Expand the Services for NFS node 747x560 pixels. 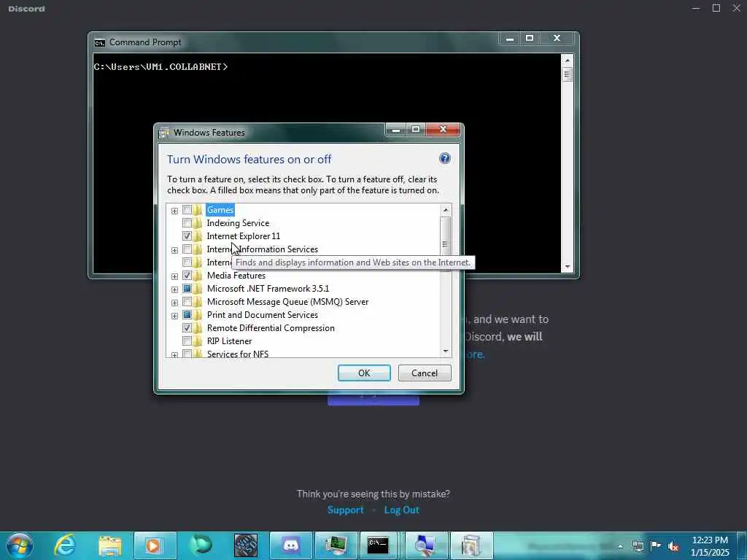click(x=174, y=355)
